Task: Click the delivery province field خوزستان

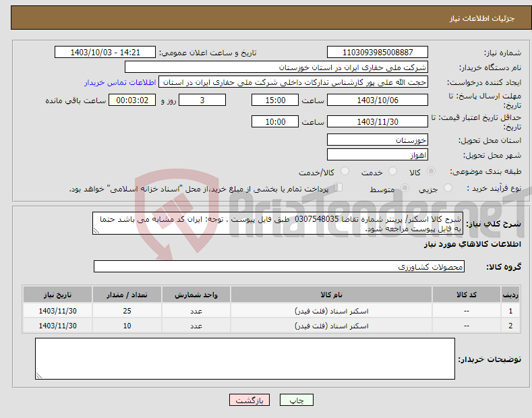Action: [378, 140]
